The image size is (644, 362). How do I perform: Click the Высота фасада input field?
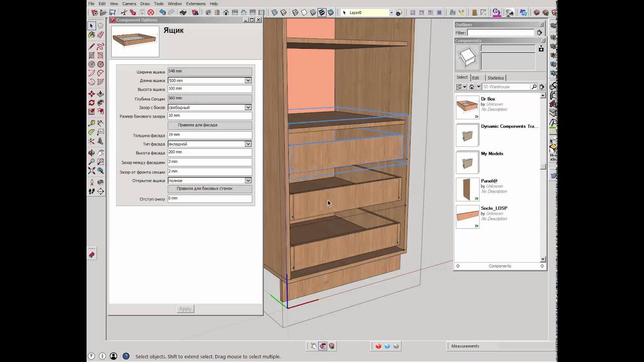(209, 152)
